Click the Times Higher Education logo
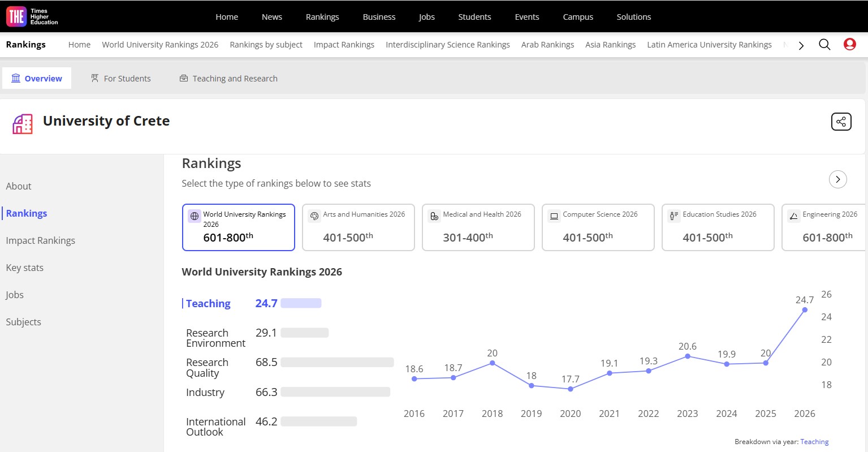 pyautogui.click(x=32, y=16)
